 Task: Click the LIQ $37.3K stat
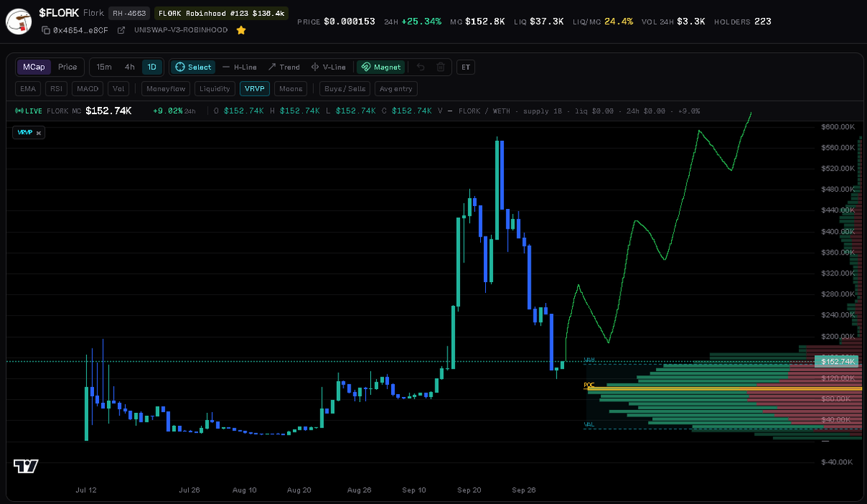click(x=539, y=22)
